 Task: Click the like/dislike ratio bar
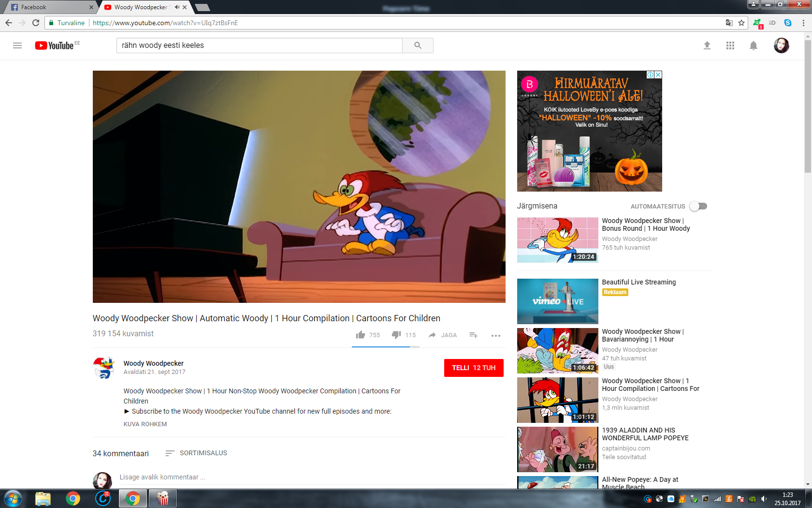point(385,347)
